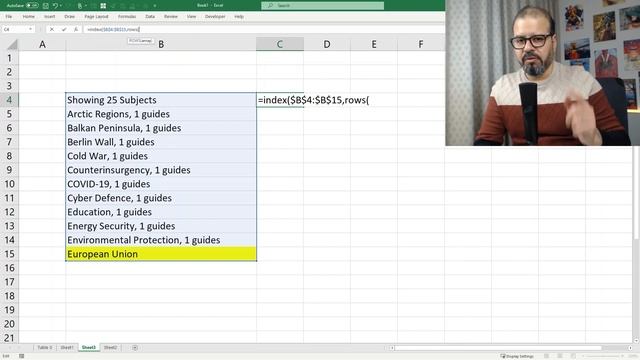Switch to the Insert ribbon tab
This screenshot has height=360, width=640.
tap(49, 17)
